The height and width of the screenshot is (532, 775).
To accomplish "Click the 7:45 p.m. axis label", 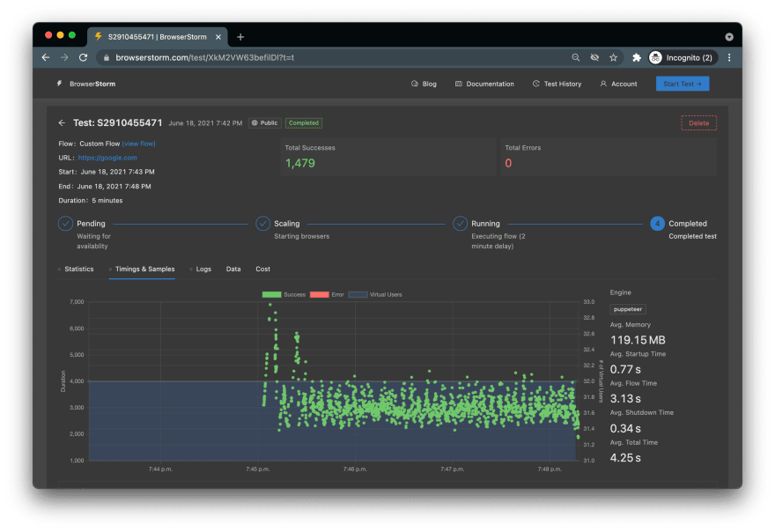I will [x=257, y=469].
